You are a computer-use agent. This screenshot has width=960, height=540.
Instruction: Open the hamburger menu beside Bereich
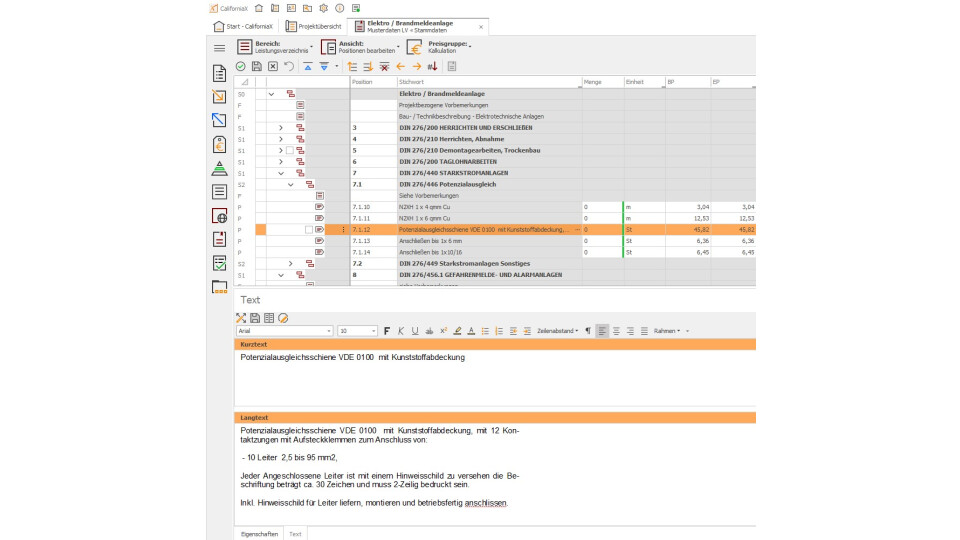[219, 47]
